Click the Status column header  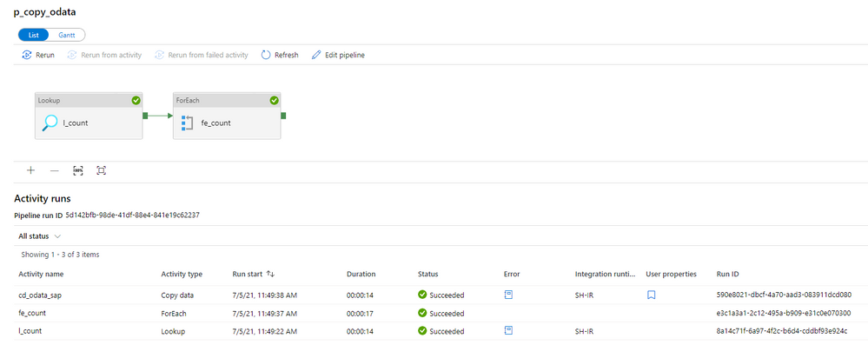click(x=427, y=274)
